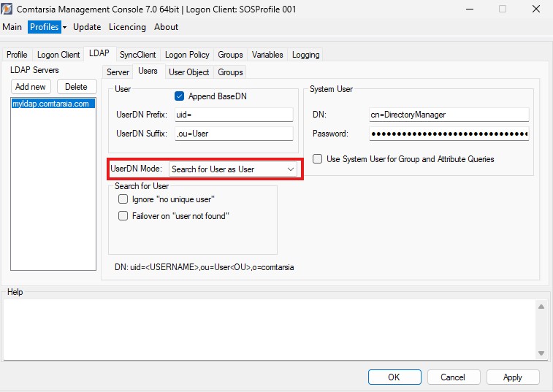Click the System User DN field
This screenshot has width=553, height=392.
point(449,115)
